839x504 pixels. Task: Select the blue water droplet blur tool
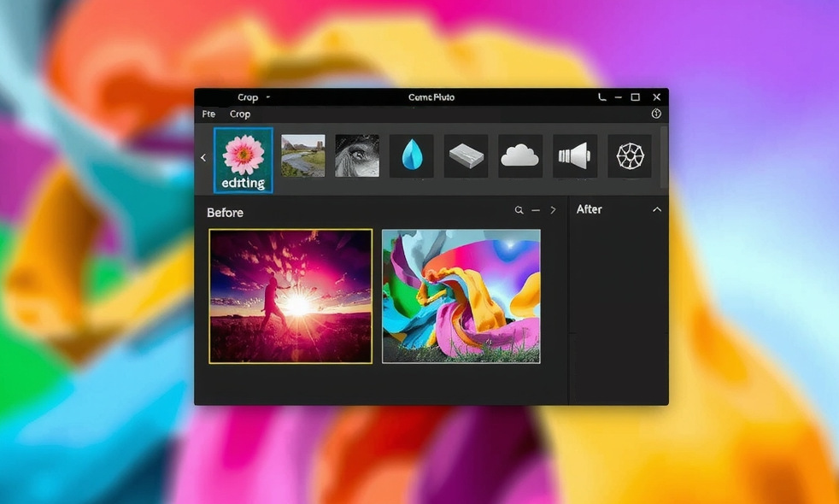pyautogui.click(x=411, y=155)
